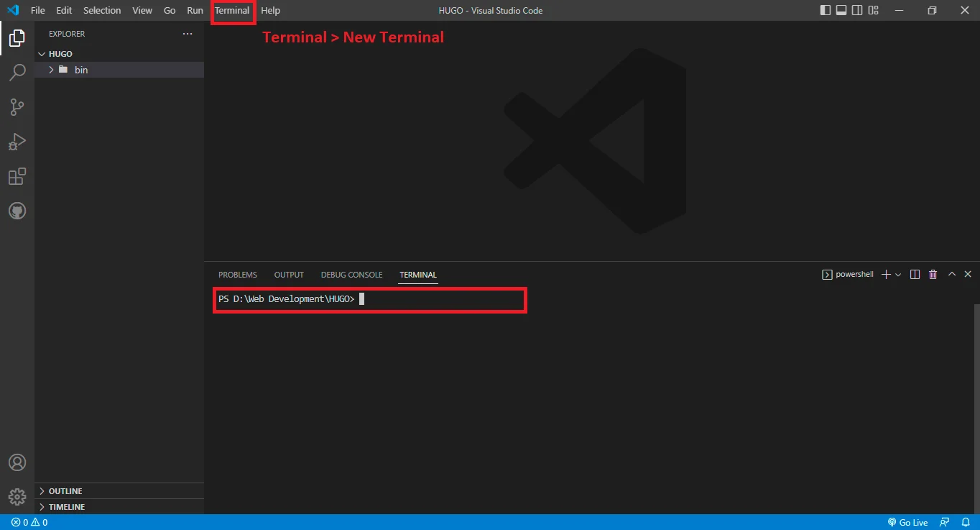Viewport: 980px width, 530px height.
Task: Maximize the panel with the up chevron
Action: click(952, 274)
